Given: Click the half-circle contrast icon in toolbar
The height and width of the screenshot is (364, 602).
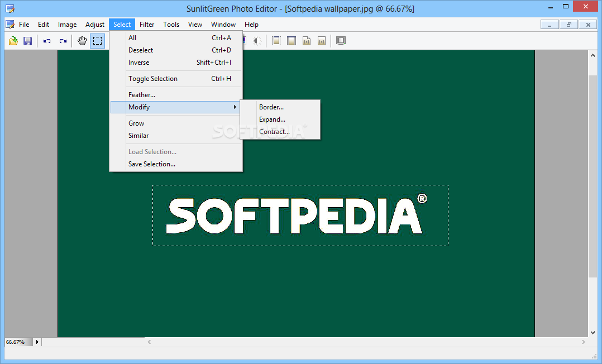Looking at the screenshot, I should 257,41.
